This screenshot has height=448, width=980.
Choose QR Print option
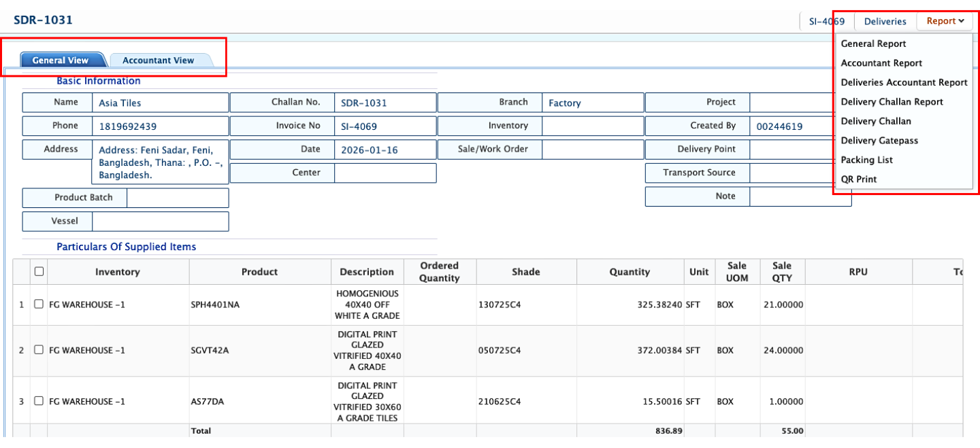pyautogui.click(x=859, y=179)
